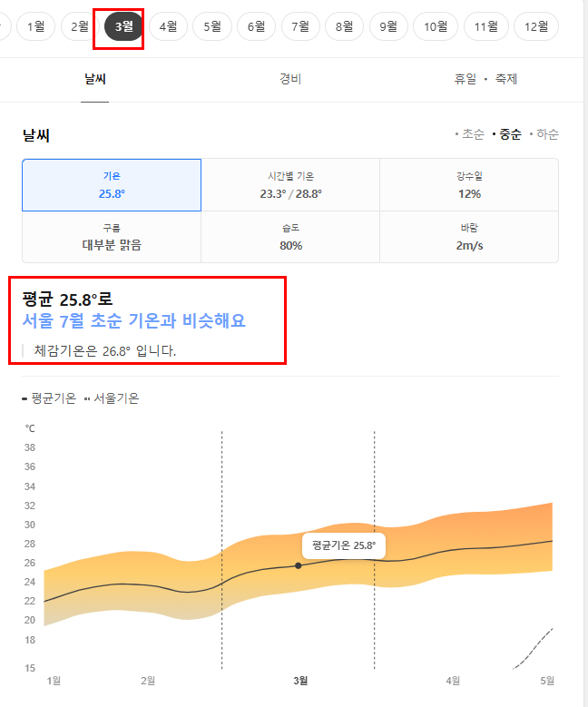Viewport: 588px width, 707px height.
Task: Click the chart data point at 3월
Action: 298,565
